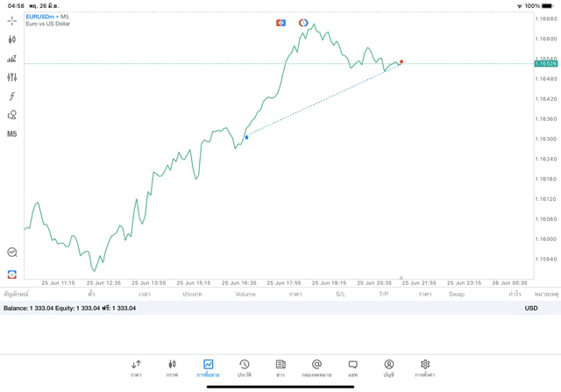Image resolution: width=561 pixels, height=392 pixels.
Task: Click the red-blue flag icon atop chart
Action: (280, 23)
